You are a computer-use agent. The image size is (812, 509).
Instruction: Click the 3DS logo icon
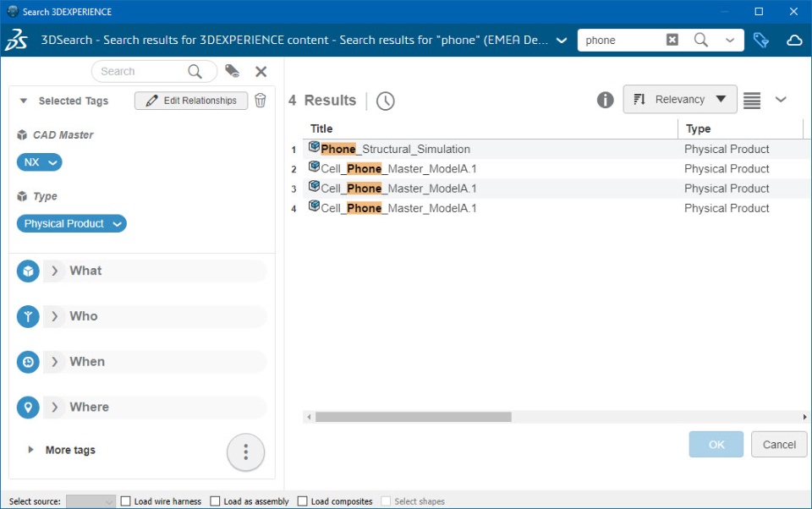point(16,41)
